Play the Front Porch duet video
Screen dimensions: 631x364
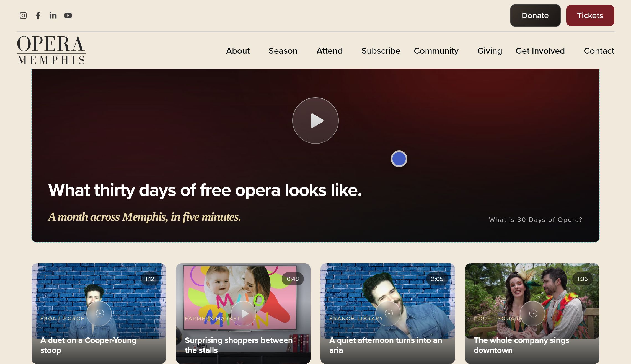point(99,313)
